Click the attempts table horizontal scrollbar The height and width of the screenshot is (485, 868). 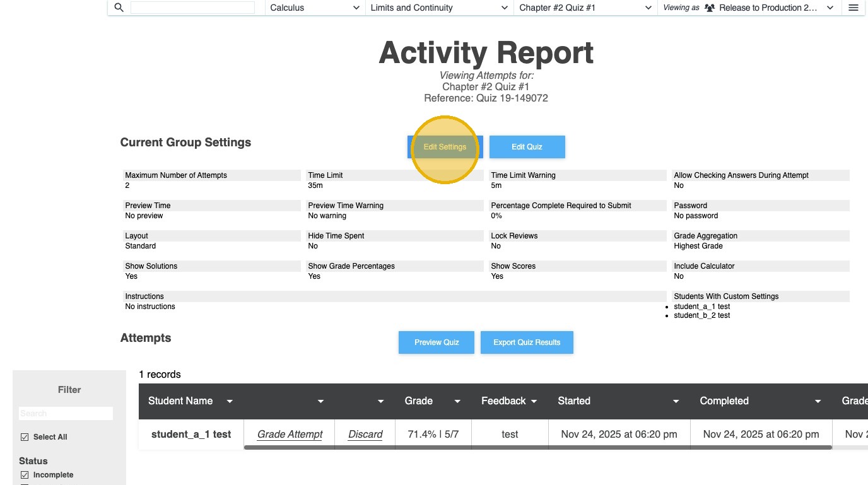[537, 448]
